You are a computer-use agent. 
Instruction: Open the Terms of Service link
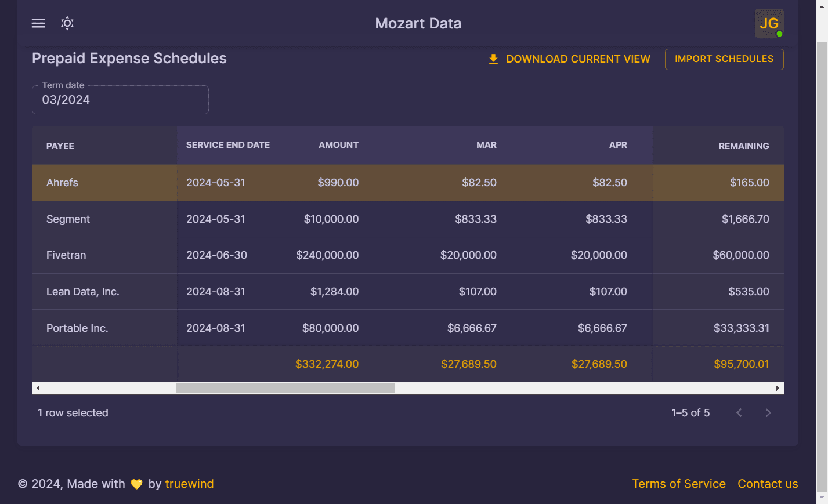pyautogui.click(x=679, y=483)
